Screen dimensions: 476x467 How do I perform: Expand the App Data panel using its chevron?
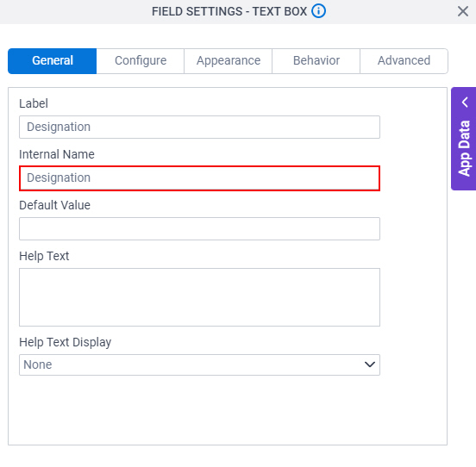point(465,103)
